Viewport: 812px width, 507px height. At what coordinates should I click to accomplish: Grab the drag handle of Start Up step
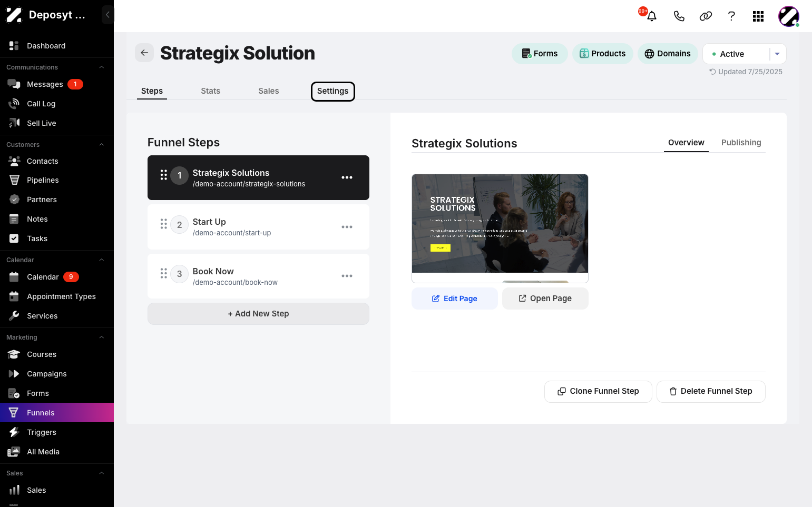[x=164, y=224]
